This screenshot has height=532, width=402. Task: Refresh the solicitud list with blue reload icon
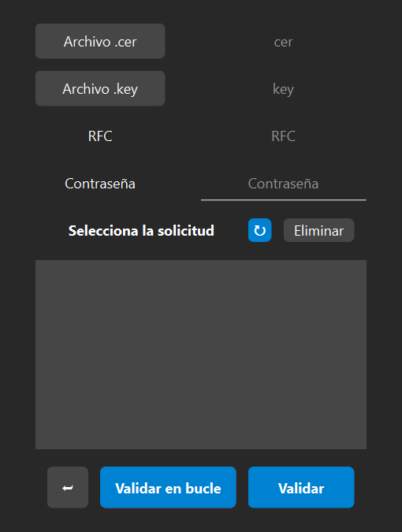[x=259, y=230]
